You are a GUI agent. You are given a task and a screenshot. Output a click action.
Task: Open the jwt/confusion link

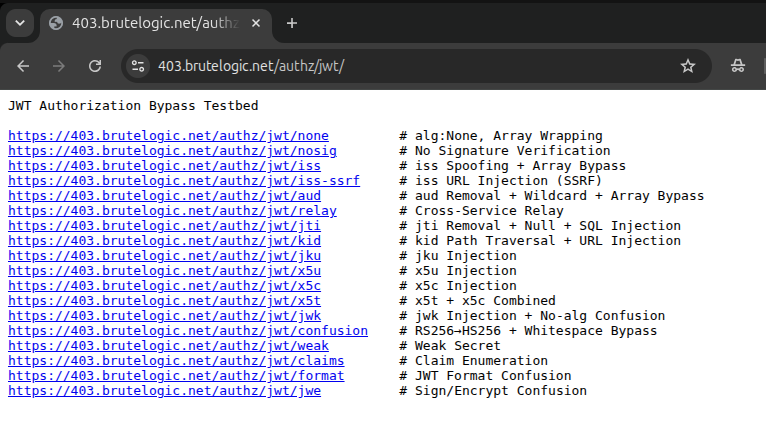pyautogui.click(x=188, y=331)
